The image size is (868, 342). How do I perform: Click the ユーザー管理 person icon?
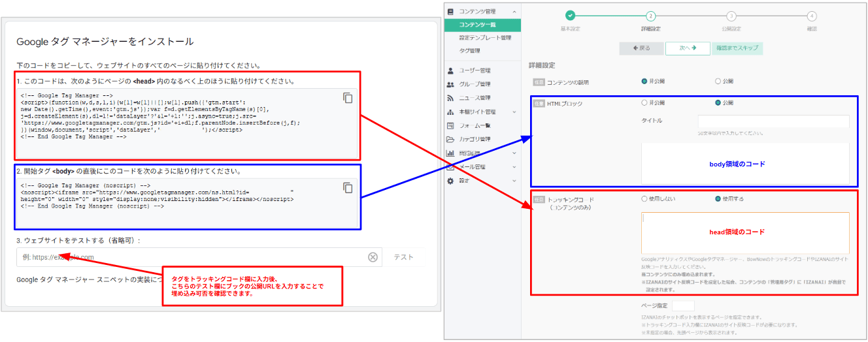pyautogui.click(x=450, y=70)
